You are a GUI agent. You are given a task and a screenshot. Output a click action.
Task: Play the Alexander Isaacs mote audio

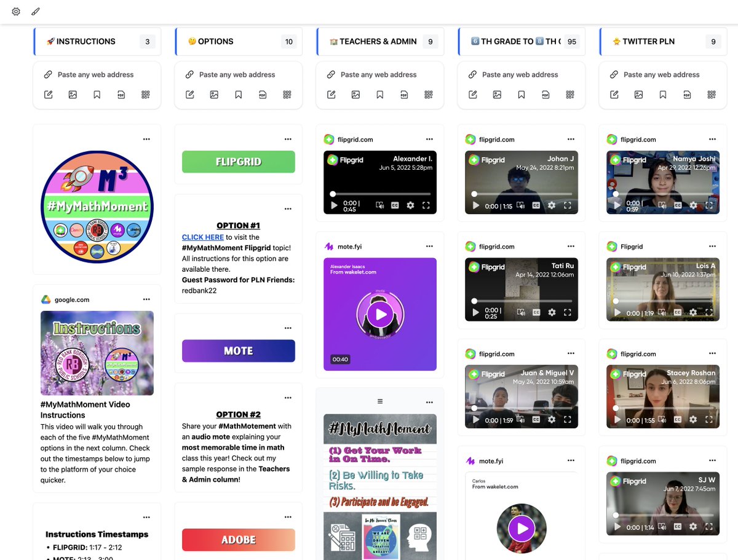(x=380, y=315)
